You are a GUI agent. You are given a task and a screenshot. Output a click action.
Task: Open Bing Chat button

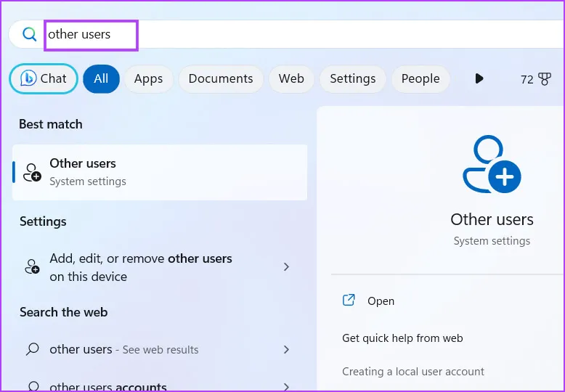(x=44, y=78)
